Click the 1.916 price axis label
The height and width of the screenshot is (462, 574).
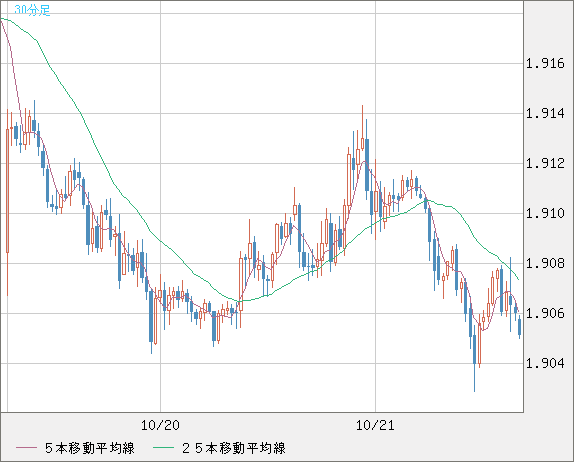(x=545, y=64)
